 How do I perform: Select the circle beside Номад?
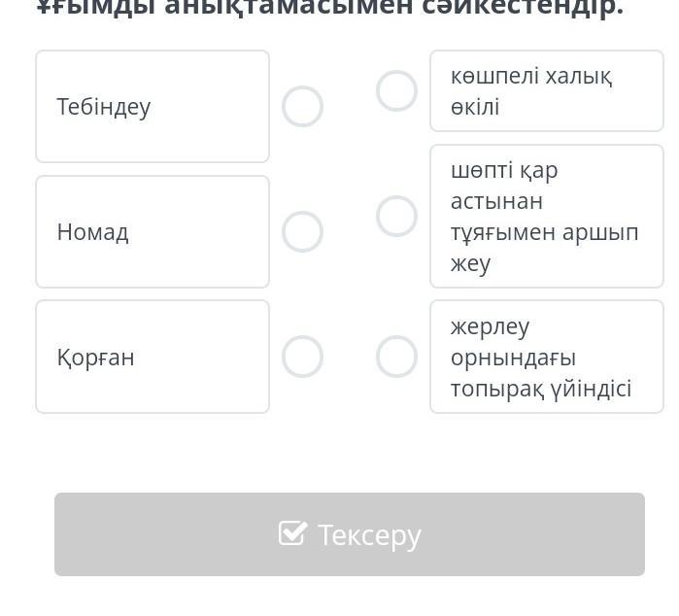(x=302, y=232)
